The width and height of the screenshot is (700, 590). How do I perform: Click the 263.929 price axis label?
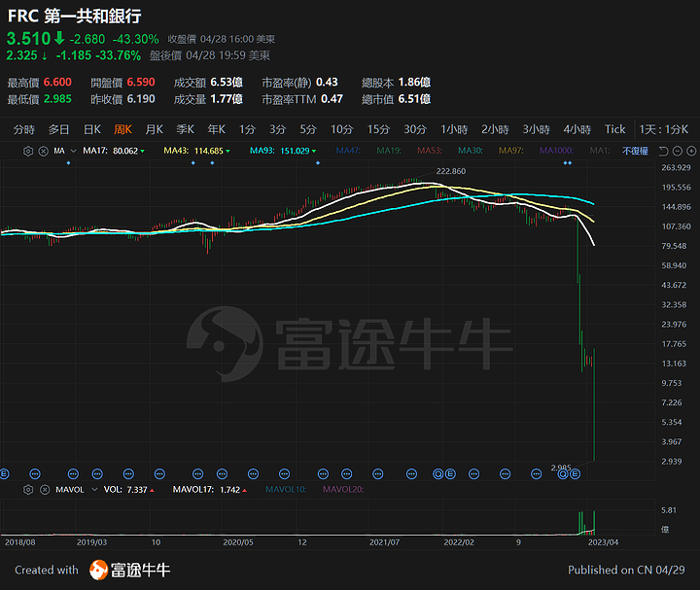pos(676,168)
